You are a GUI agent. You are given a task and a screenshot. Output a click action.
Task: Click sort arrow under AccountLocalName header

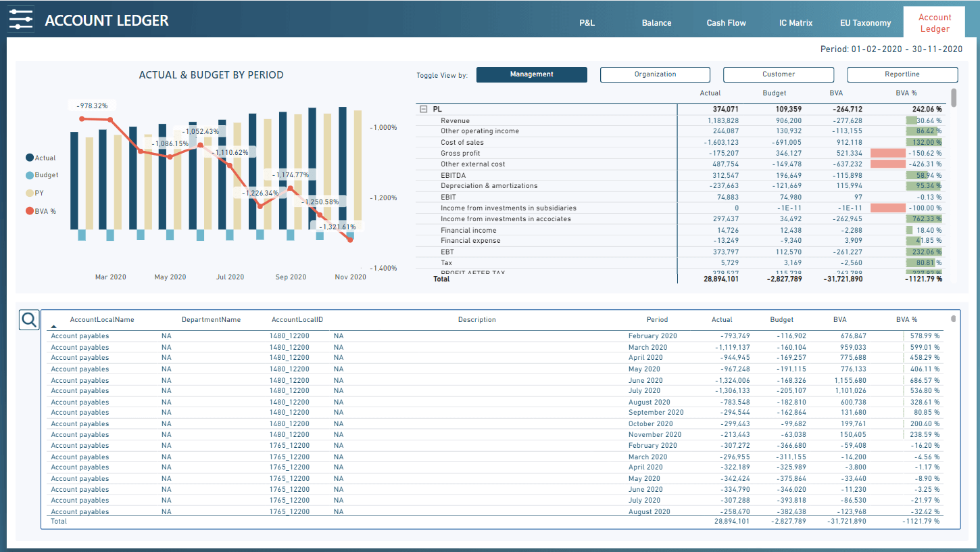click(x=54, y=327)
